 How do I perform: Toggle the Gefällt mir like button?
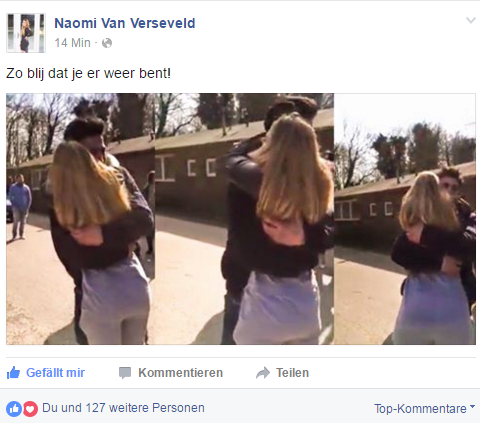(x=46, y=373)
